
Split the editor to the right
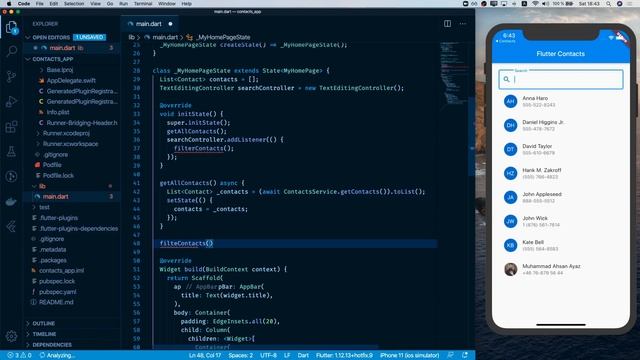coord(447,24)
